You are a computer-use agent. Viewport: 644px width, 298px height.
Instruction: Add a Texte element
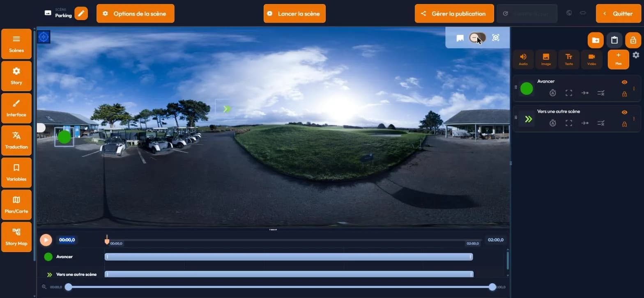click(x=569, y=59)
